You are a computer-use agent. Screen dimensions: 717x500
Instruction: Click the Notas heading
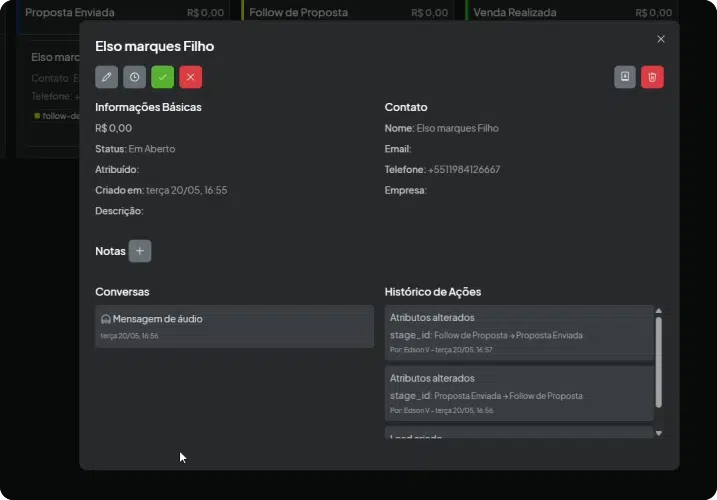(x=110, y=251)
